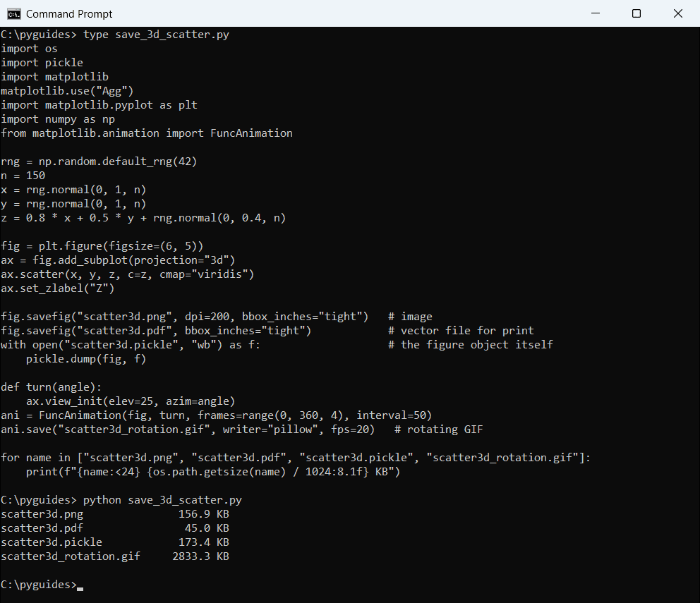
Task: Click the savefig 'scatter3d.pdf' code line
Action: 156,331
